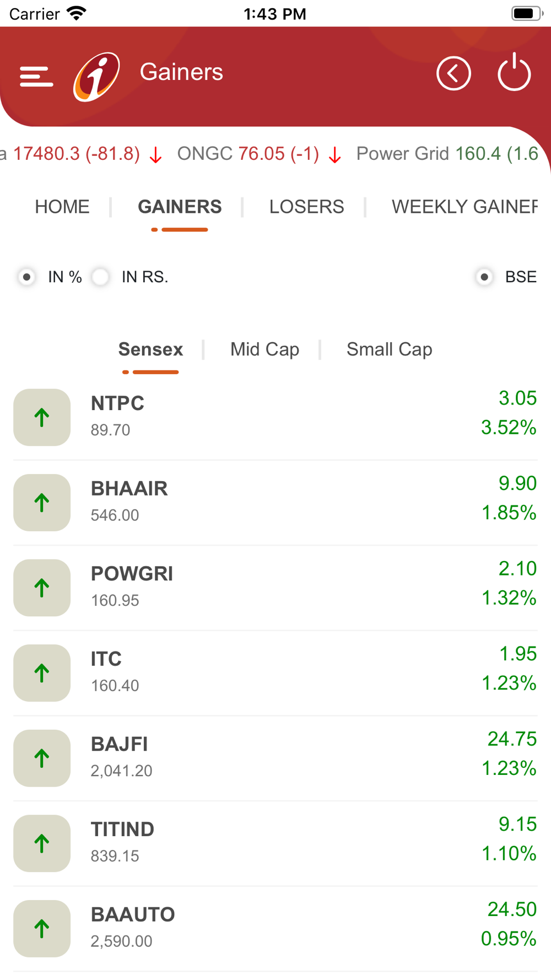Tap the ICICI logo icon
Viewport: 551px width, 980px height.
tap(96, 76)
